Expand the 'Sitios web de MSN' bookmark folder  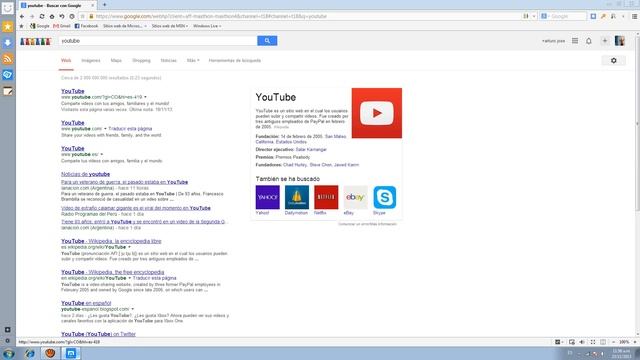pyautogui.click(x=170, y=26)
